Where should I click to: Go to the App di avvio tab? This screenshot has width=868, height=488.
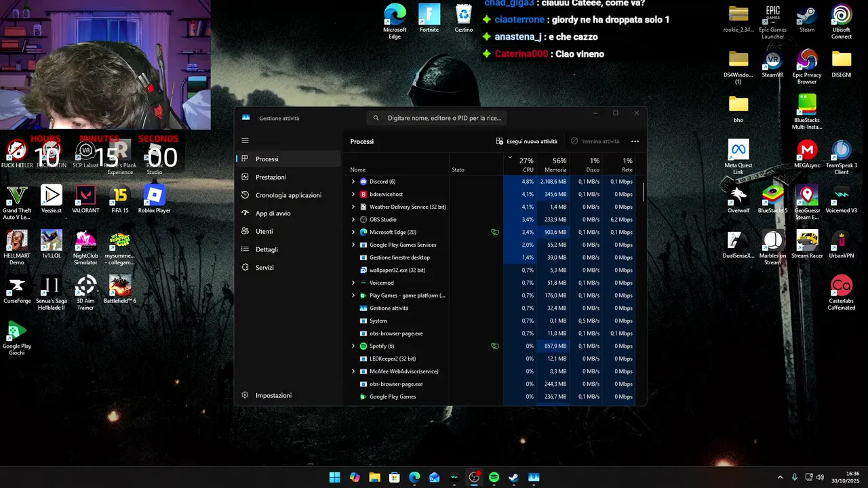click(288, 213)
